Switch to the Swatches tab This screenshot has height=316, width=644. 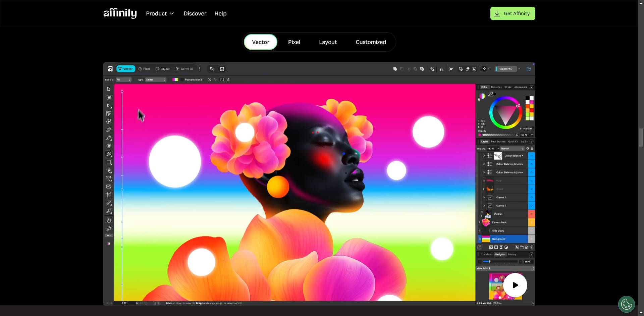coord(496,87)
